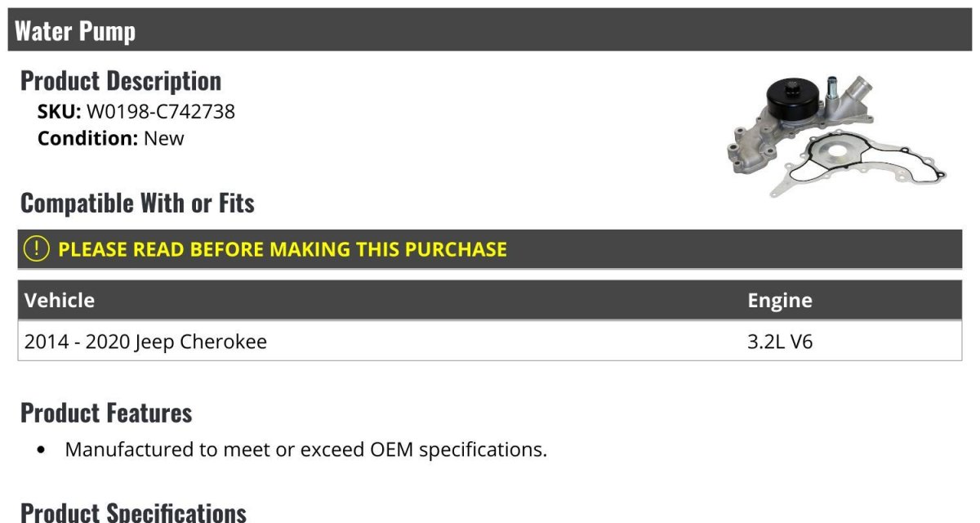Image resolution: width=980 pixels, height=523 pixels.
Task: Click the SKU label
Action: coord(60,111)
